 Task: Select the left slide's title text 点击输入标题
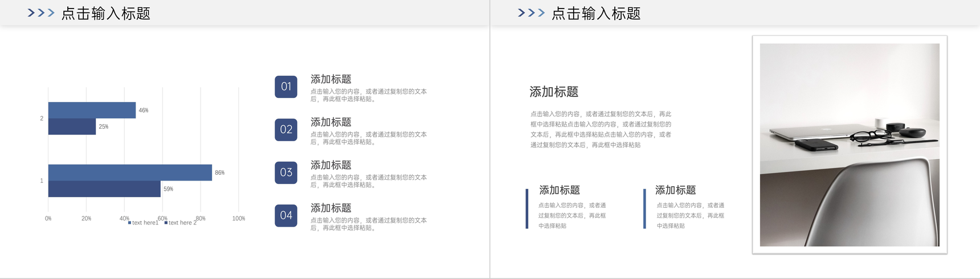coord(106,13)
